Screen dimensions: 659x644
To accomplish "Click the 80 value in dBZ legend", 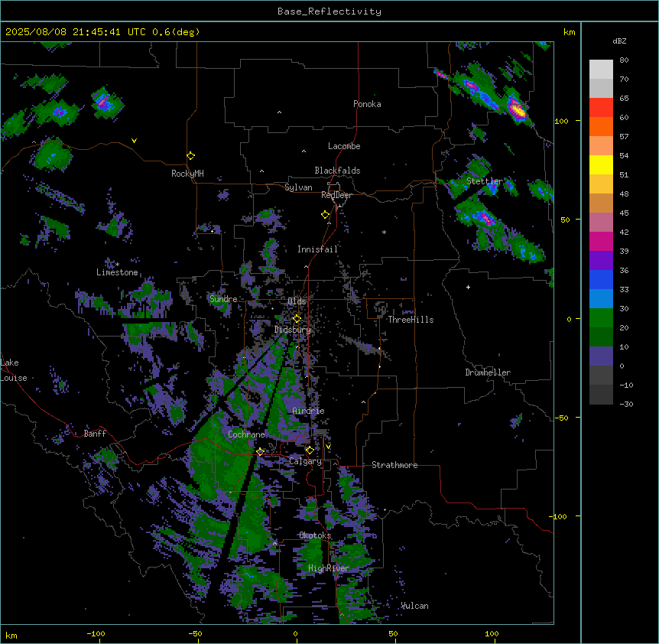I will (624, 60).
